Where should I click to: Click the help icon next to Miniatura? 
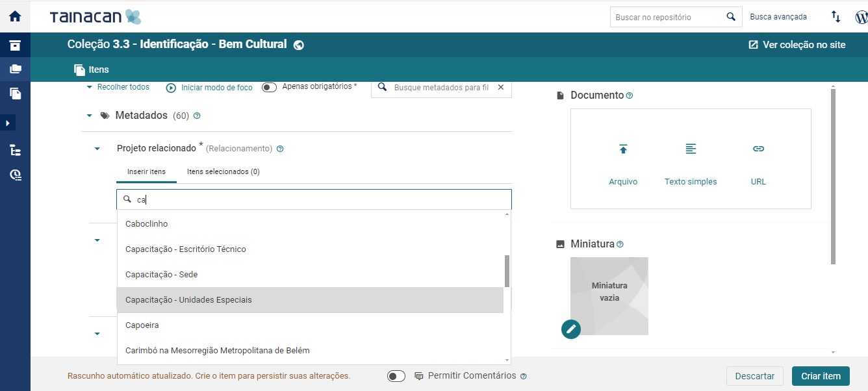pyautogui.click(x=620, y=244)
